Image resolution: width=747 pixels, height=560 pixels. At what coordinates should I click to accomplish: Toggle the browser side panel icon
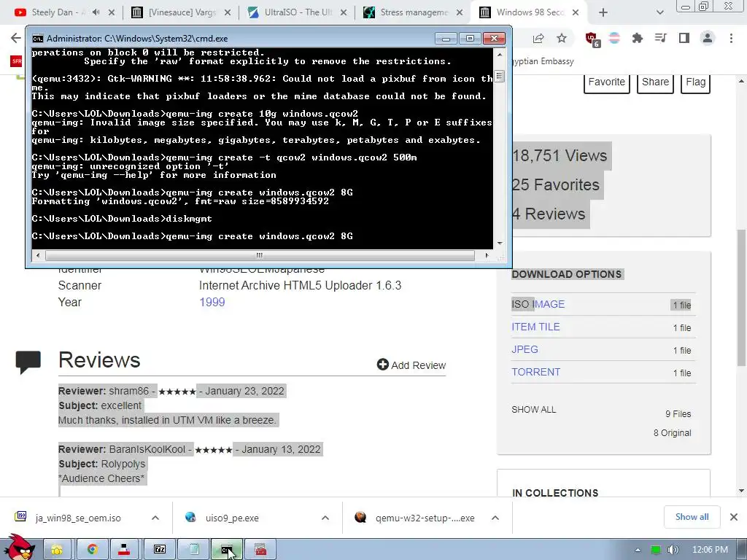(x=684, y=38)
